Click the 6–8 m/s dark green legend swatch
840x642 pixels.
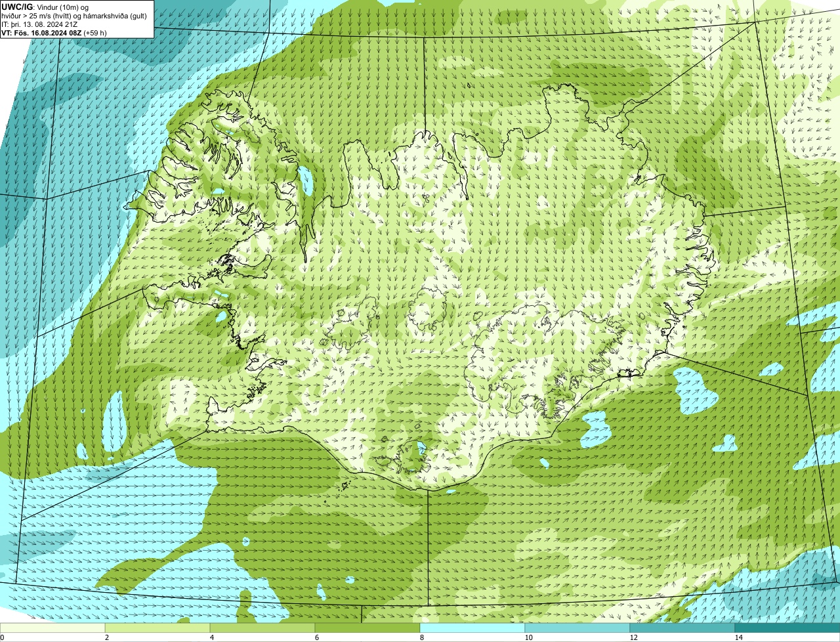click(367, 628)
